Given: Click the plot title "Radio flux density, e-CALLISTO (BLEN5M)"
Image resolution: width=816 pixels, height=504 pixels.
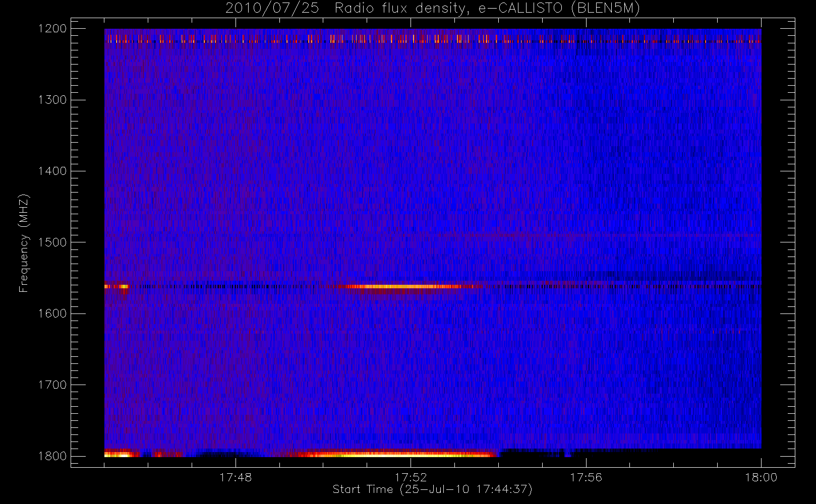Looking at the screenshot, I should click(487, 9).
